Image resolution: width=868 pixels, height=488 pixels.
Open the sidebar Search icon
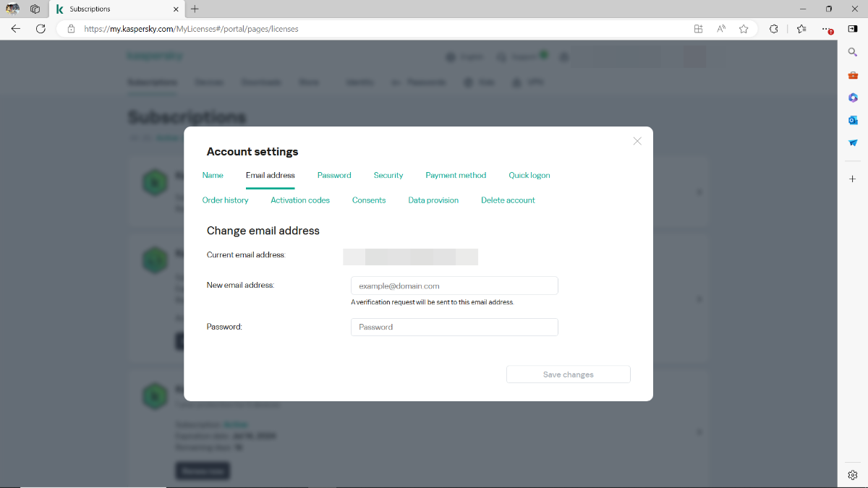click(853, 52)
